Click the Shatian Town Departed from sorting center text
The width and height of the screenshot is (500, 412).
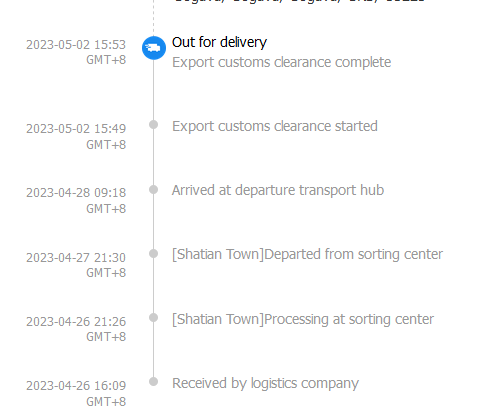coord(307,255)
